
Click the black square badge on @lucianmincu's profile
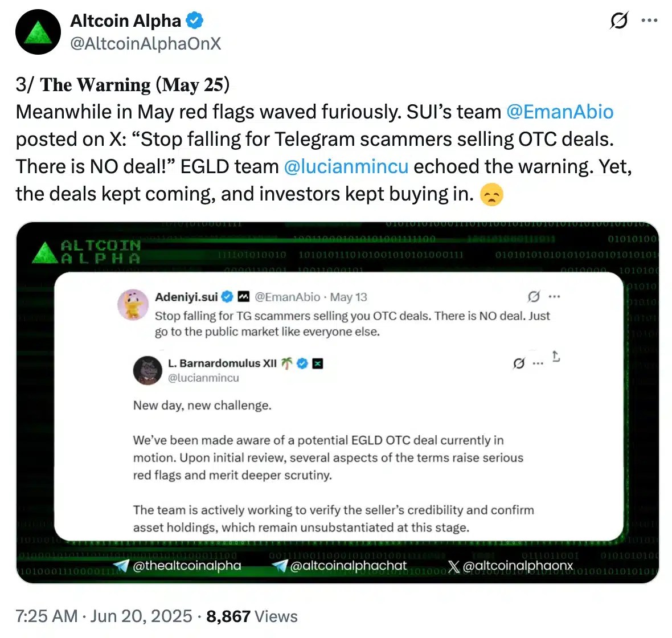pyautogui.click(x=318, y=363)
